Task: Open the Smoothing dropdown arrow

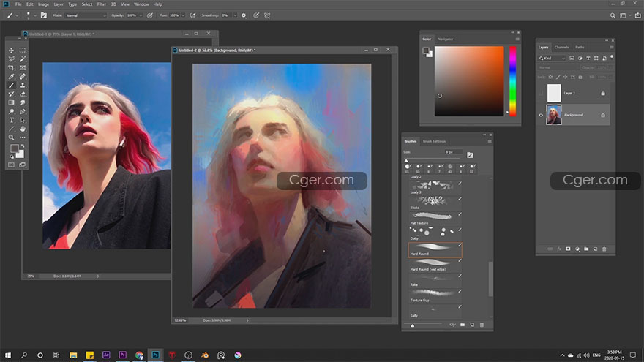Action: pyautogui.click(x=235, y=15)
